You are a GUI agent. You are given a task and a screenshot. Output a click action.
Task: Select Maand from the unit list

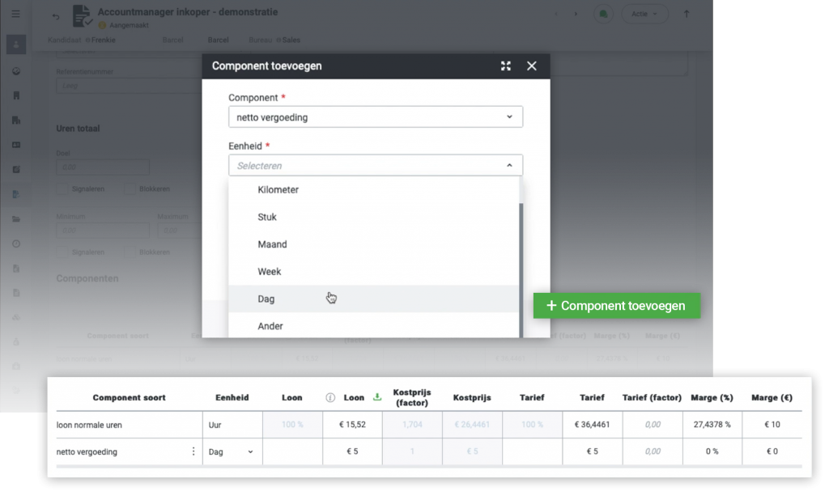(373, 244)
